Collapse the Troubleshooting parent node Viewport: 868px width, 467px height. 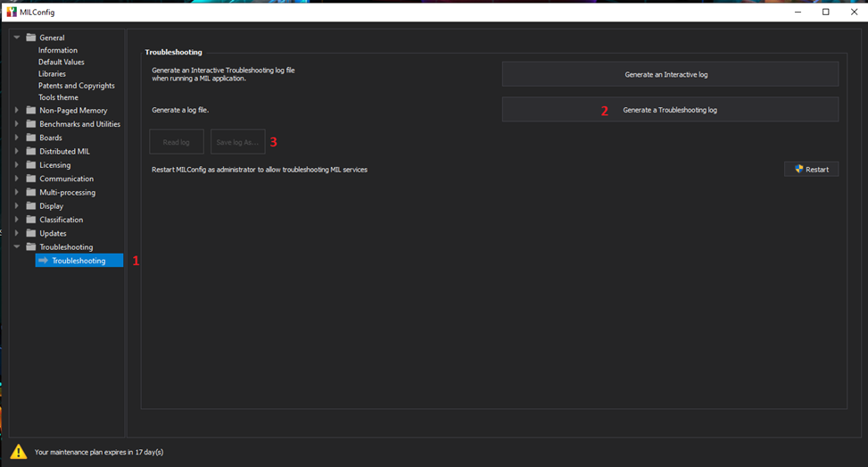coord(17,247)
